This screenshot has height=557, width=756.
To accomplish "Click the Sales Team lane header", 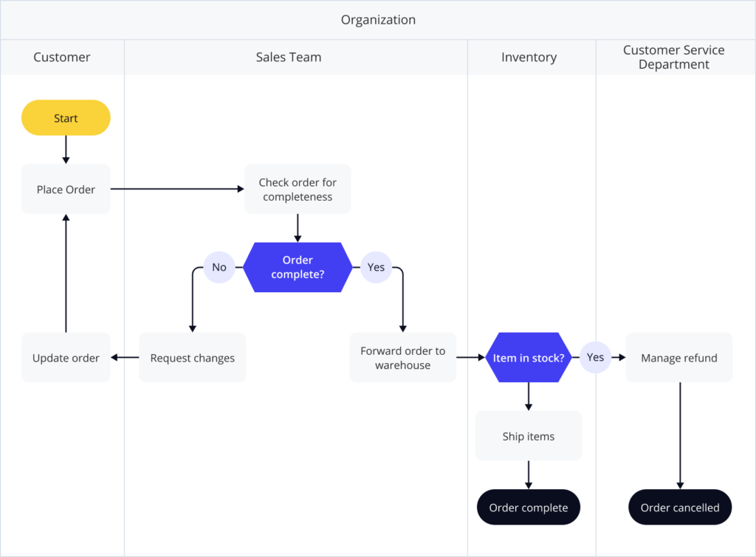I will tap(288, 57).
